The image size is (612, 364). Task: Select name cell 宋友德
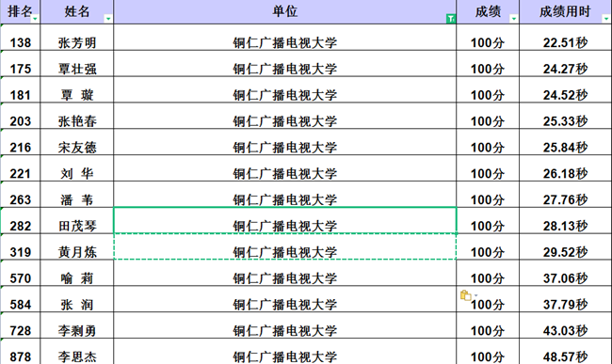77,142
